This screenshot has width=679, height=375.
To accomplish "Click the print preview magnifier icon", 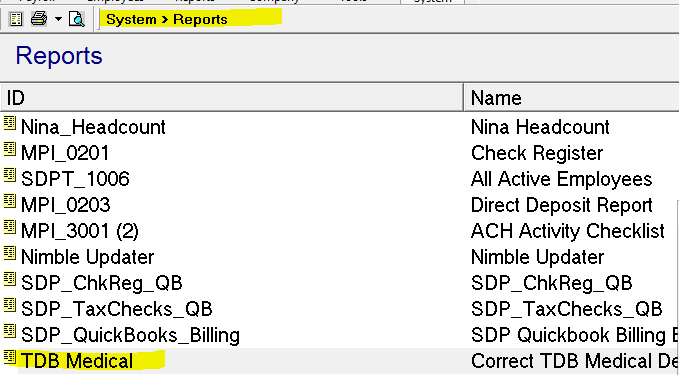I will (77, 19).
